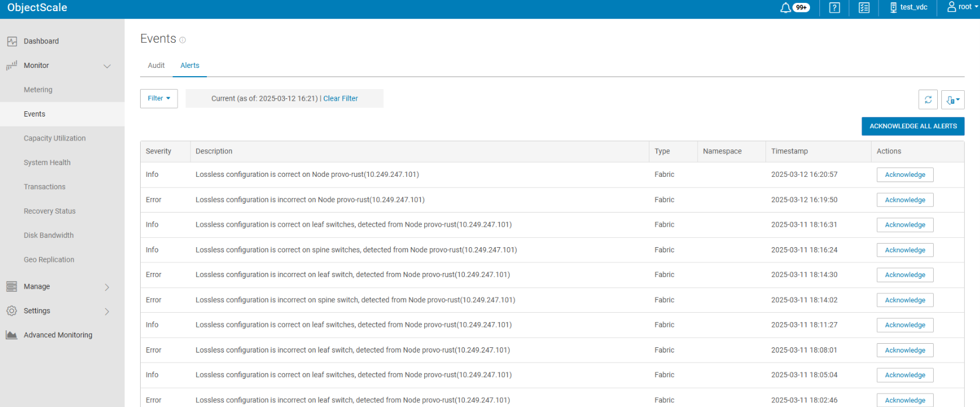Image resolution: width=980 pixels, height=407 pixels.
Task: Select the Alerts tab
Action: tap(190, 66)
